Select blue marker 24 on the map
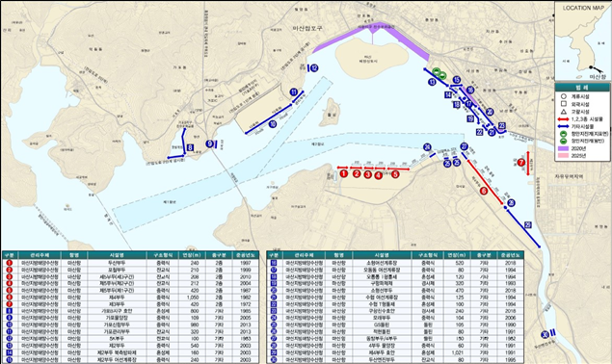 point(427,147)
